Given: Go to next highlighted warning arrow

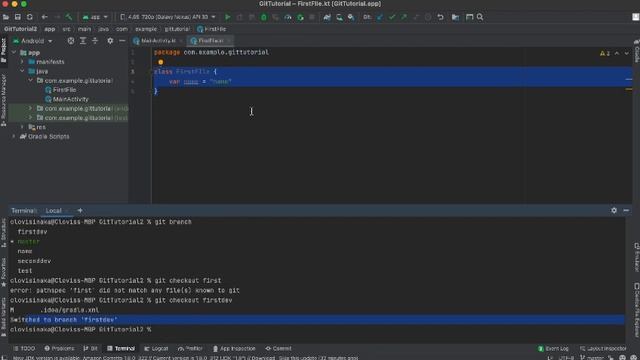Looking at the screenshot, I should (x=627, y=53).
